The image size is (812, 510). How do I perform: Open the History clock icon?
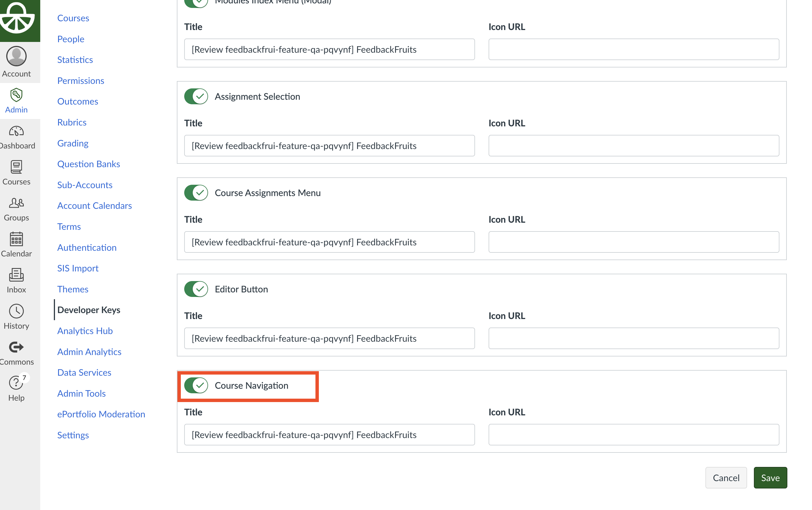[x=16, y=311]
